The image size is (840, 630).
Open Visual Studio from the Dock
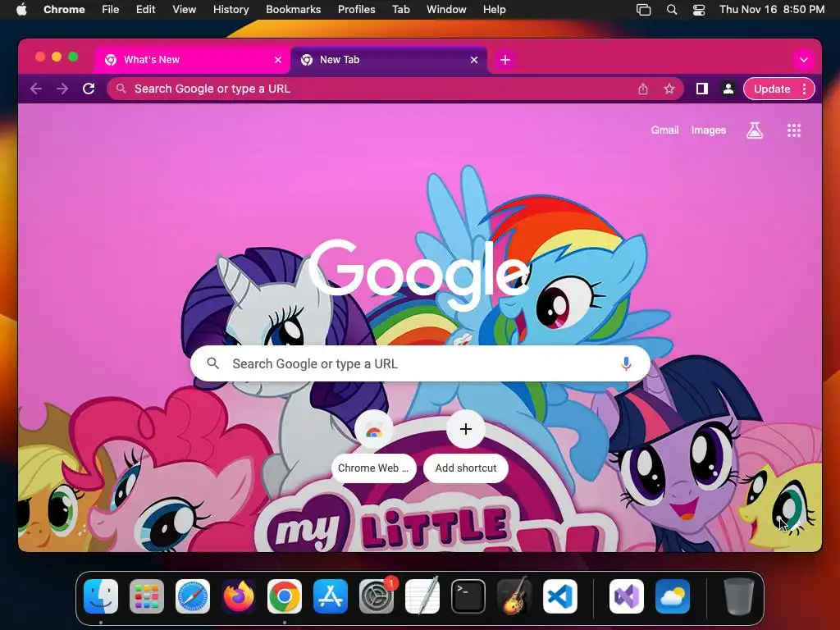pos(626,596)
